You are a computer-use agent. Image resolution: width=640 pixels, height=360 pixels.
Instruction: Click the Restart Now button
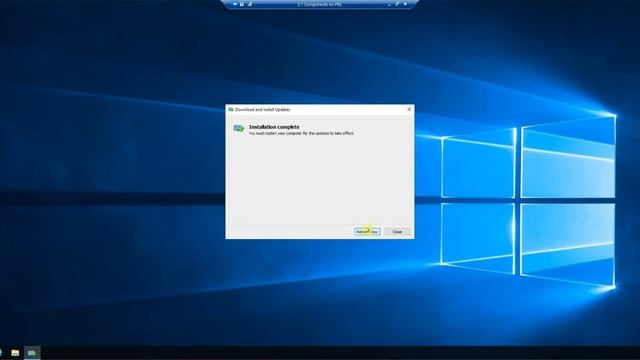pos(367,231)
